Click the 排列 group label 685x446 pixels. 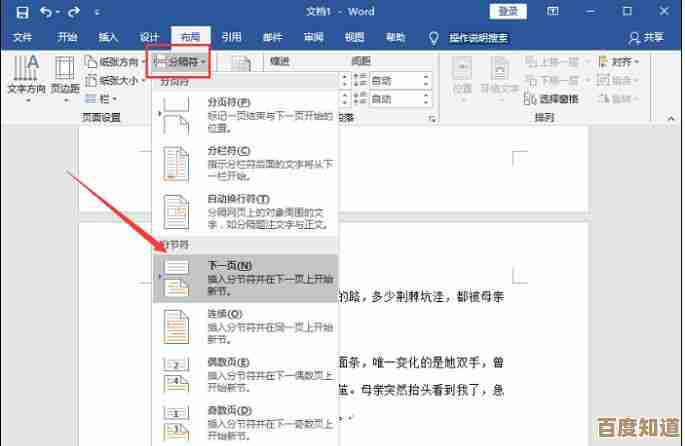(544, 117)
